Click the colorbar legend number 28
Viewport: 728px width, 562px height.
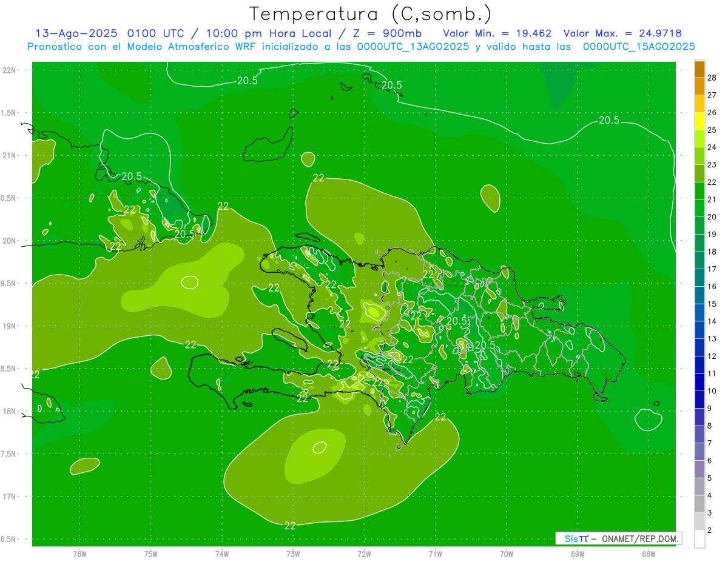point(712,78)
